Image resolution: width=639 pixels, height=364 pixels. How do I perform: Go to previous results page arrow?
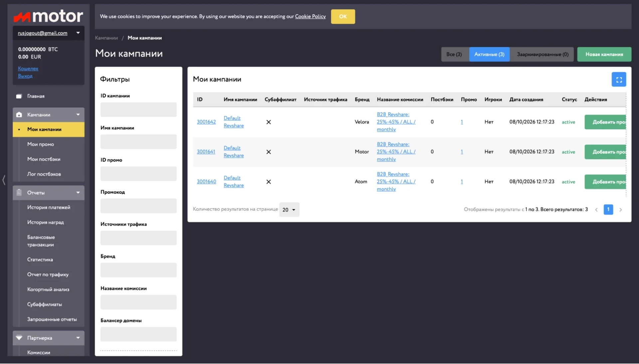pos(596,210)
